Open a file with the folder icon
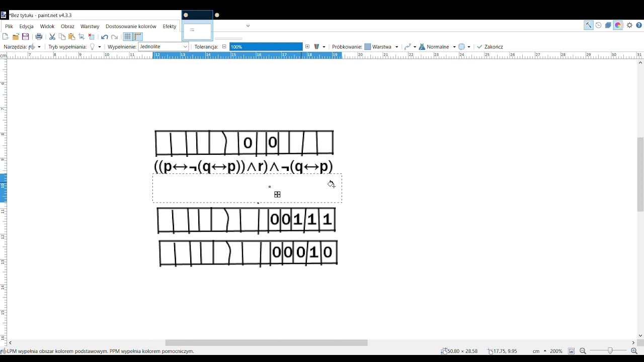The height and width of the screenshot is (362, 644). pyautogui.click(x=16, y=37)
